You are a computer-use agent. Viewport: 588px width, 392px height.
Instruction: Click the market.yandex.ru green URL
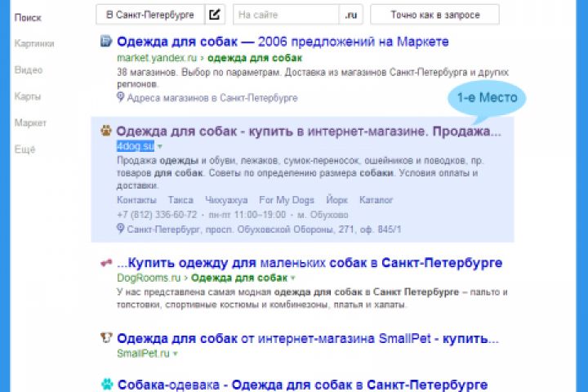157,58
